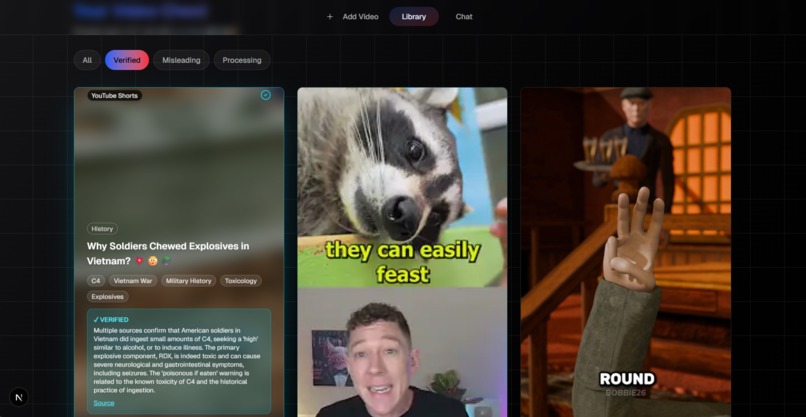Click the verification summary paragraph text
Screen dimensions: 806x417
pos(177,360)
